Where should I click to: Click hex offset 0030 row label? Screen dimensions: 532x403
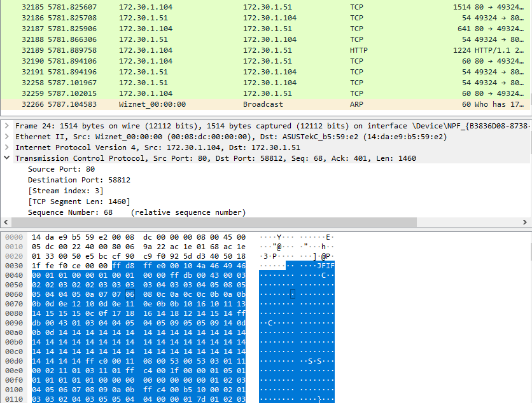coord(14,266)
